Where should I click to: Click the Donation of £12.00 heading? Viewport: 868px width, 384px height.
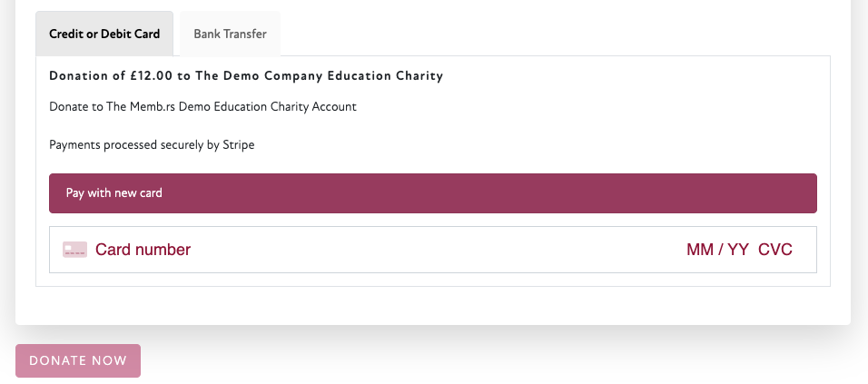click(246, 76)
